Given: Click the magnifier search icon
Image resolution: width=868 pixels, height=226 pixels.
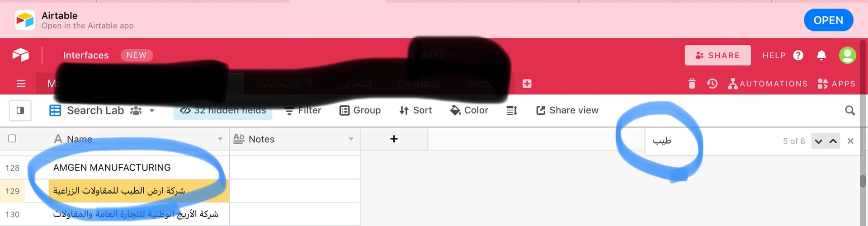Looking at the screenshot, I should (850, 110).
